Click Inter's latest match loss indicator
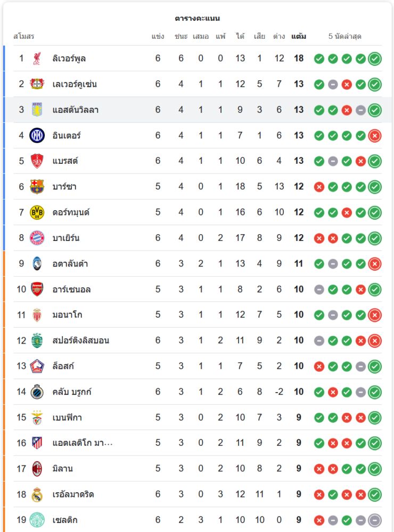This screenshot has height=532, width=394. [375, 136]
